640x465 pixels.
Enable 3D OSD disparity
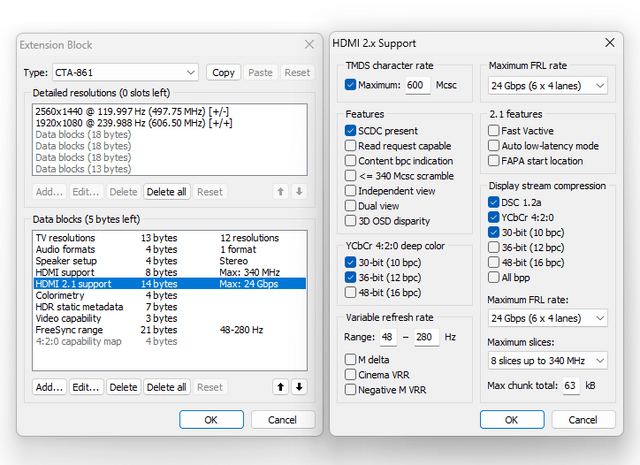pos(350,221)
